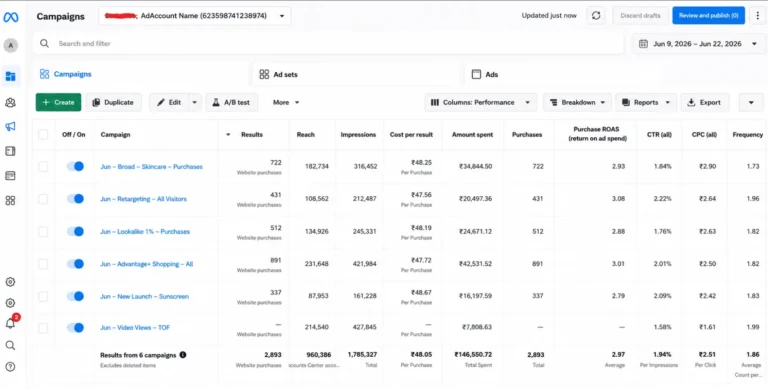Open the Audiences sidebar icon
Image resolution: width=768 pixels, height=389 pixels.
click(10, 102)
